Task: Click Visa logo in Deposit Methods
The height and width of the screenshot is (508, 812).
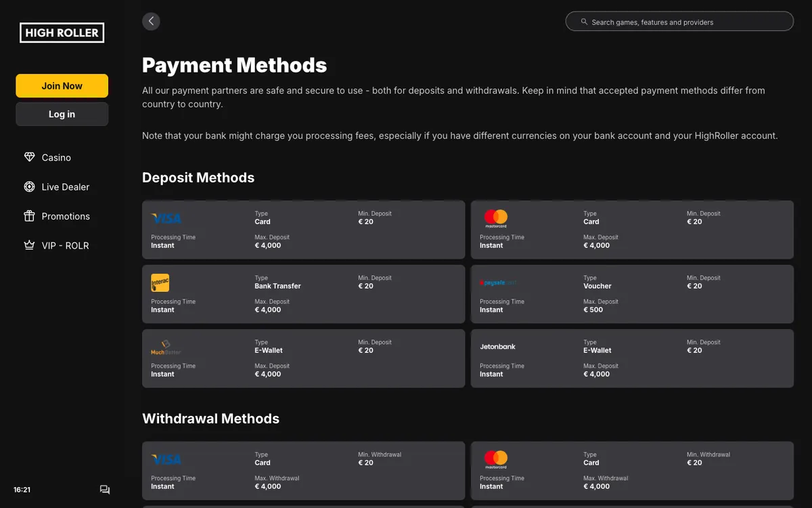Action: 166,218
